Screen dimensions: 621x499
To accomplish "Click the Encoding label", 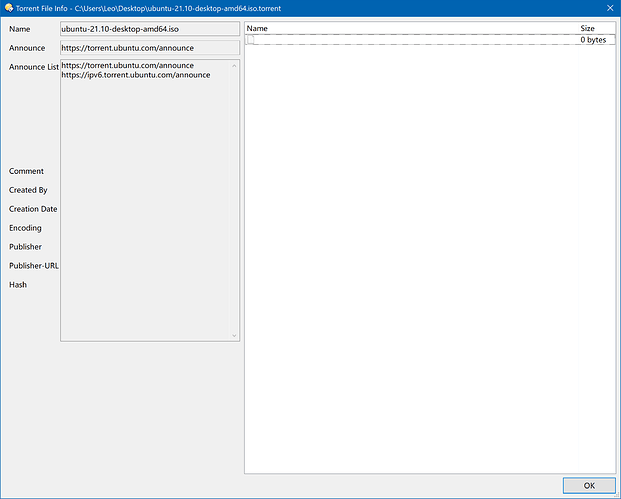I will tap(25, 228).
